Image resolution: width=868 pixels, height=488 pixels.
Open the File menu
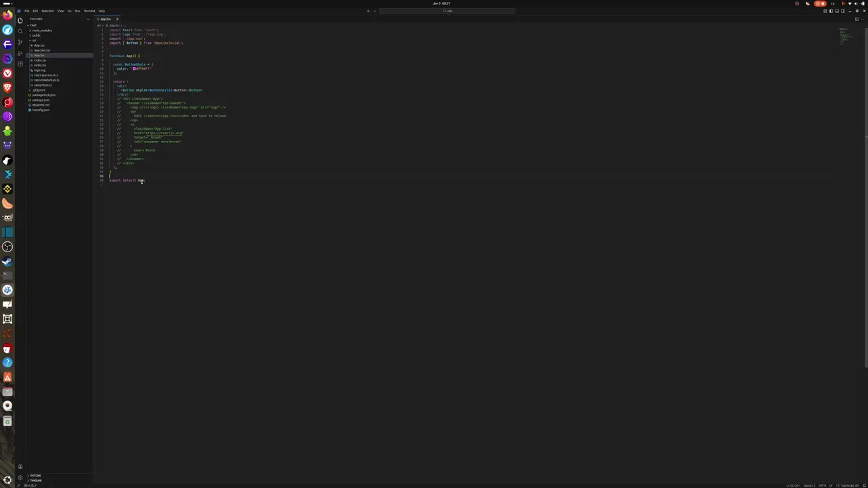coord(27,11)
